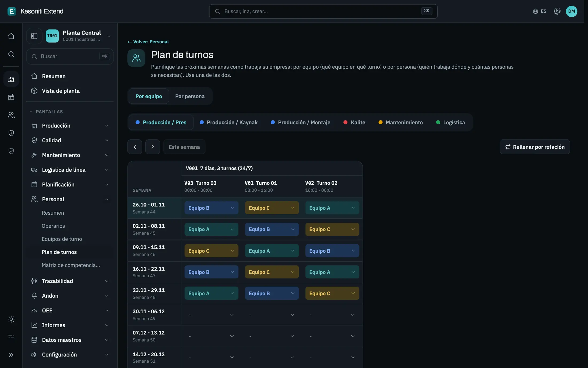Follow the Volver: Personal link
Image resolution: width=588 pixels, height=368 pixels.
pyautogui.click(x=148, y=42)
